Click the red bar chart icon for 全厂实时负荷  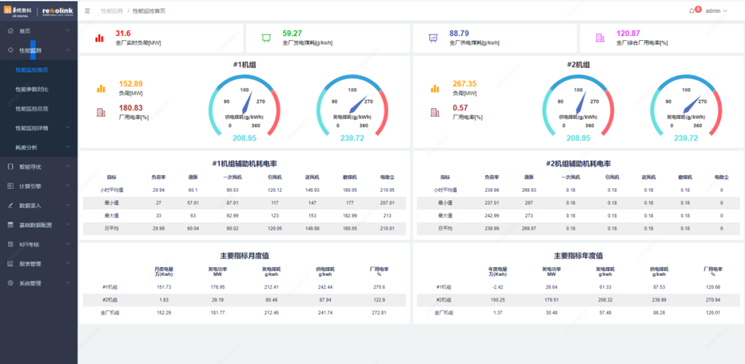99,38
